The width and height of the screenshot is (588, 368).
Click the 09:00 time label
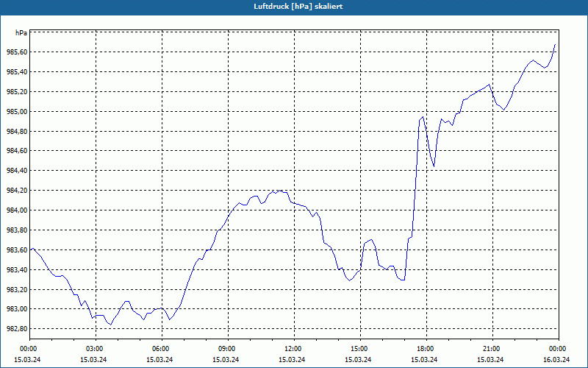228,349
